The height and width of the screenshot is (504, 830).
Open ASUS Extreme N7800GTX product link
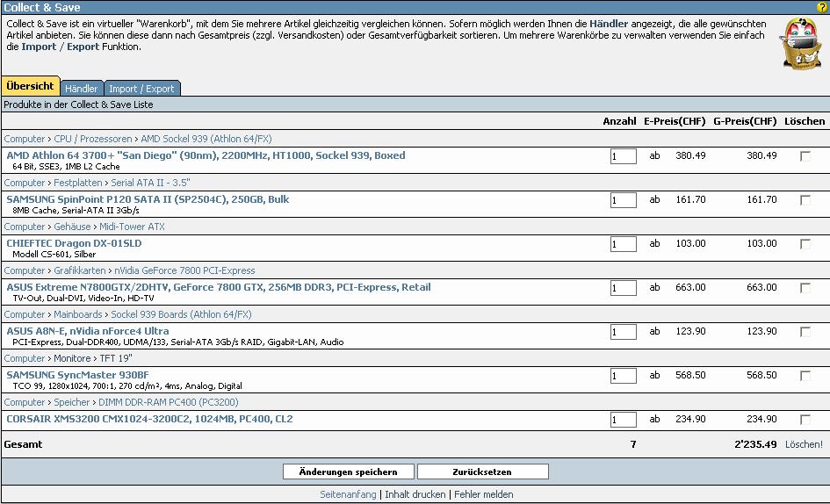tap(219, 287)
